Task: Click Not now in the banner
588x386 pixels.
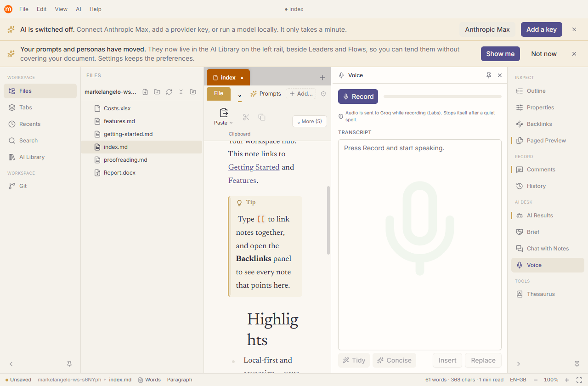Action: pyautogui.click(x=544, y=54)
